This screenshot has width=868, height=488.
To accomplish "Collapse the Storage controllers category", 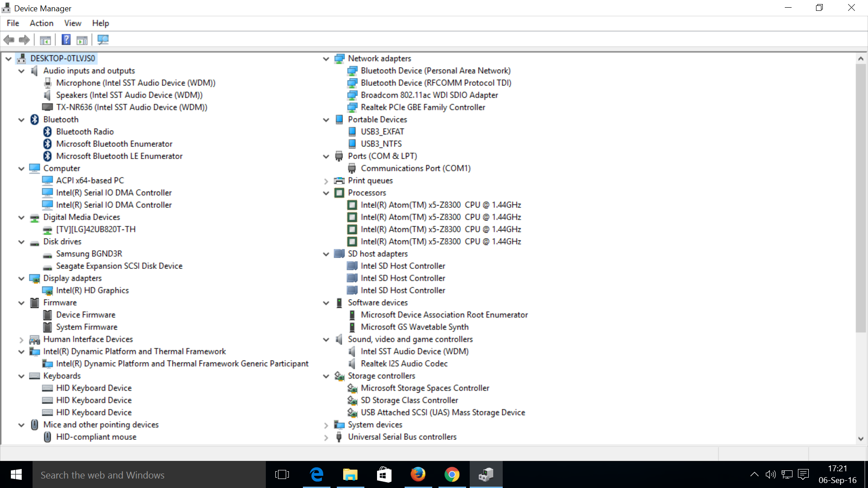I will pos(326,376).
